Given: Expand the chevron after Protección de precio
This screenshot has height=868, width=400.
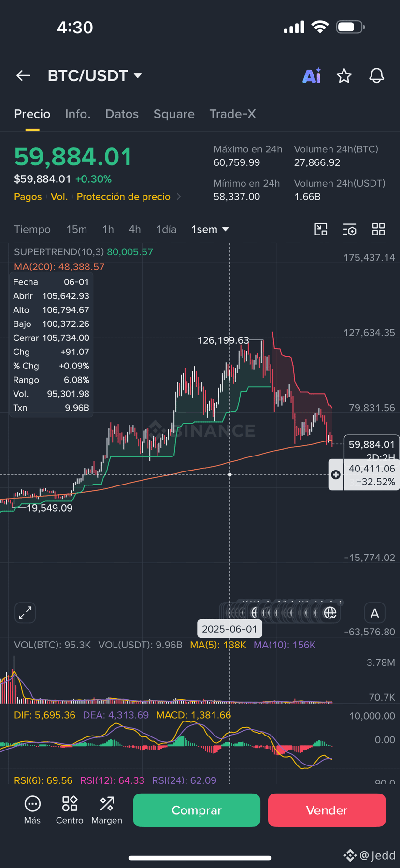Looking at the screenshot, I should click(x=179, y=197).
